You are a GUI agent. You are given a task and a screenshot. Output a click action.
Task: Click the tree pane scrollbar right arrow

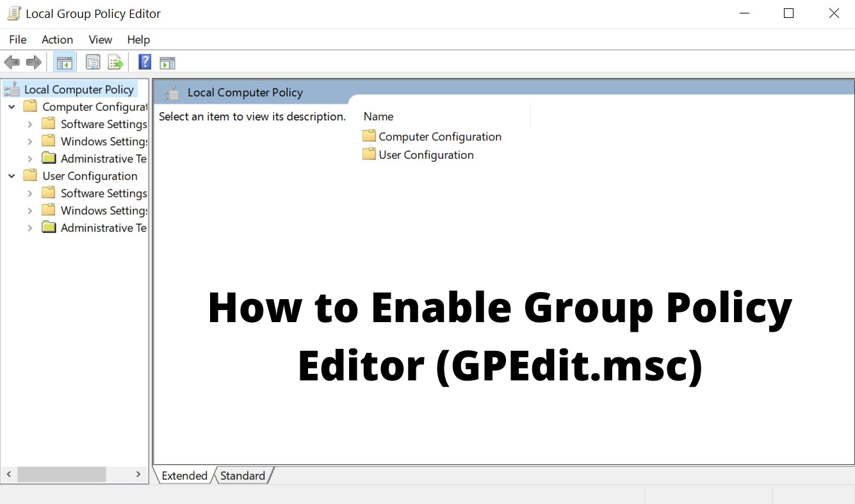click(x=138, y=475)
